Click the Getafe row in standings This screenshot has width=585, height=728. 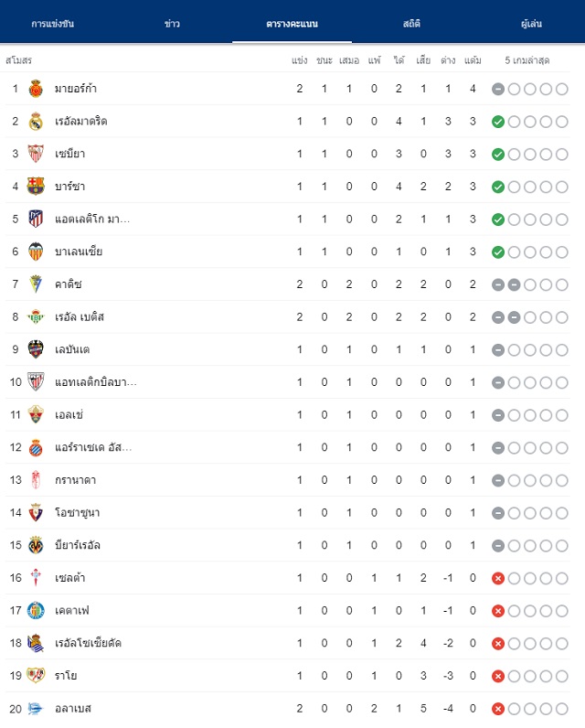click(x=288, y=611)
